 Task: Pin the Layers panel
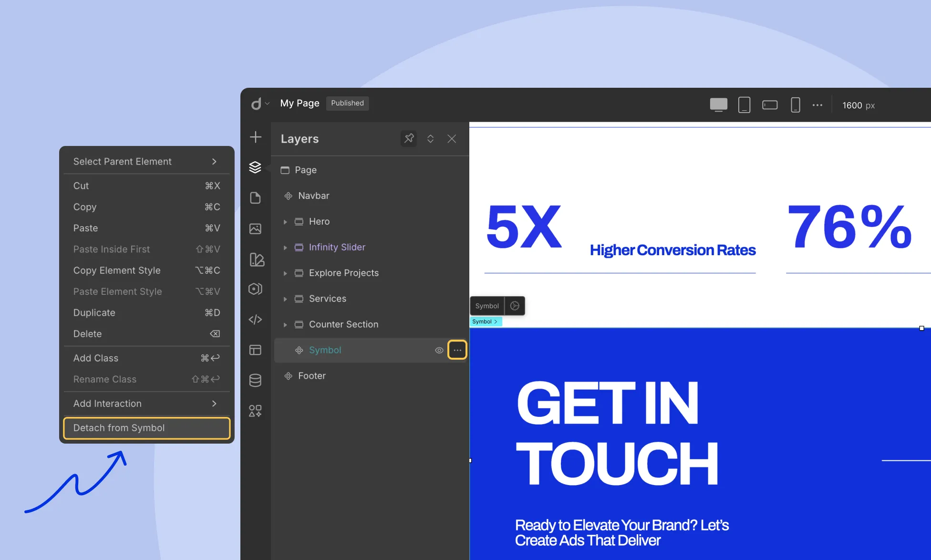click(x=409, y=138)
